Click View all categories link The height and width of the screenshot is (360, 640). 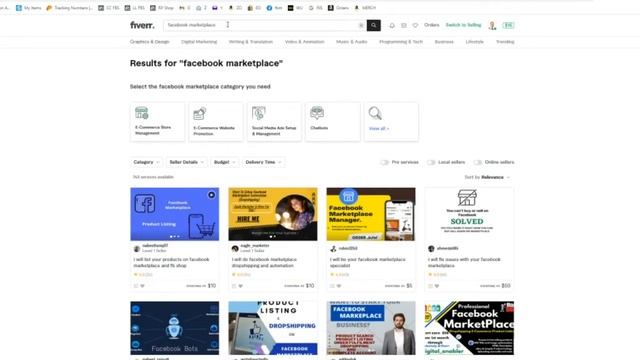(379, 129)
